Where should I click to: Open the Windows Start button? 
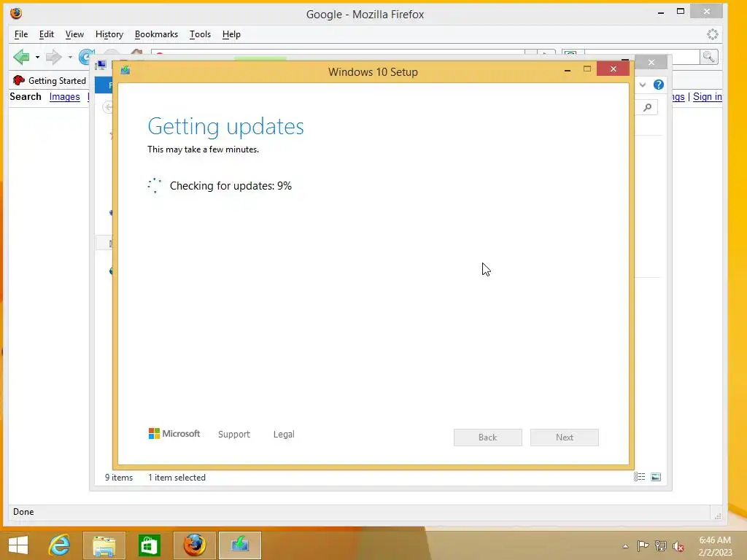click(x=18, y=545)
